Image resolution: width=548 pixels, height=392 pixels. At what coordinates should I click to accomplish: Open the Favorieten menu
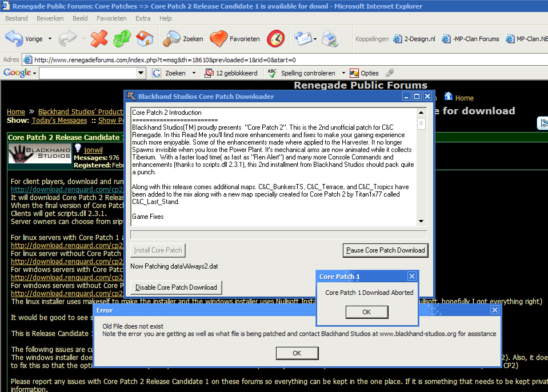111,18
